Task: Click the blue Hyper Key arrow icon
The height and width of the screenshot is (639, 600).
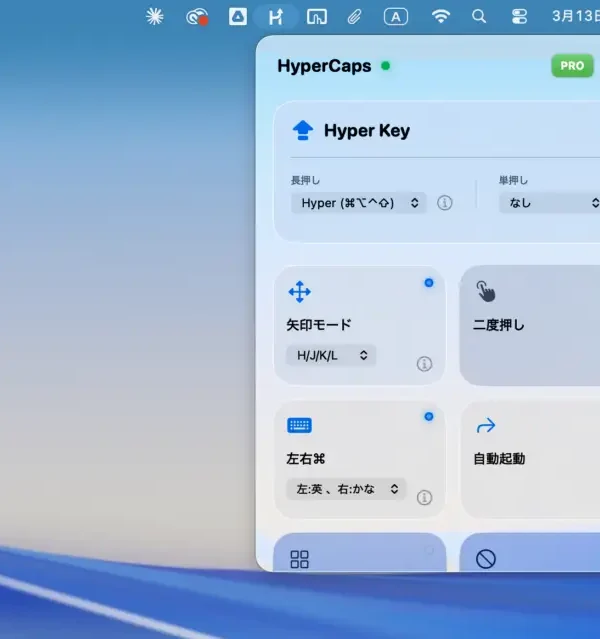Action: tap(303, 130)
